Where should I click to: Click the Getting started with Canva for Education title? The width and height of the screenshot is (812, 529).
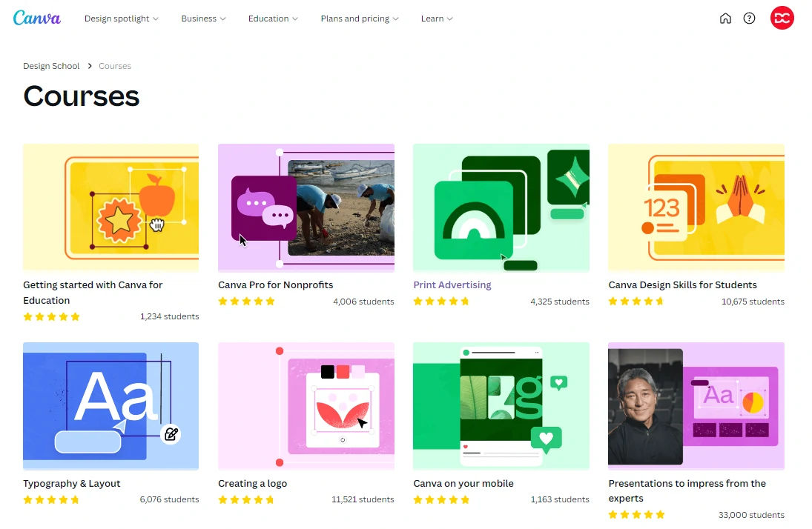click(93, 293)
